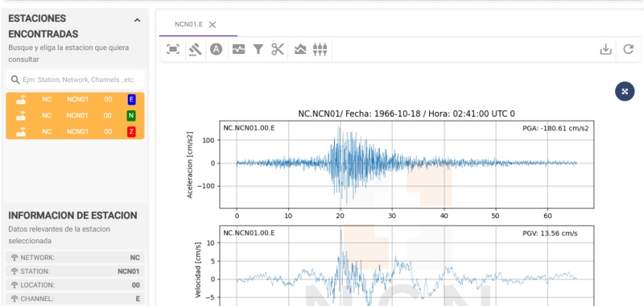Viewport: 644px width, 306px height.
Task: Expand plot with the round fullscreen button
Action: point(625,92)
